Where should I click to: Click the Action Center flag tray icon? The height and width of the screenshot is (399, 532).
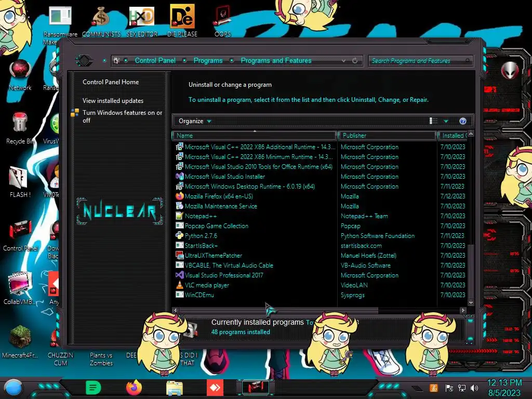pyautogui.click(x=449, y=388)
